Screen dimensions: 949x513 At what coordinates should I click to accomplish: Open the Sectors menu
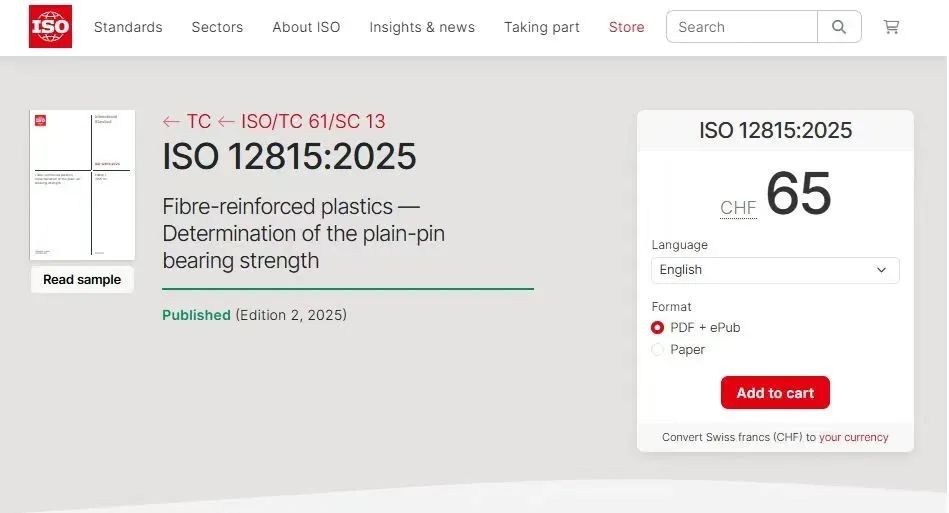click(x=217, y=27)
